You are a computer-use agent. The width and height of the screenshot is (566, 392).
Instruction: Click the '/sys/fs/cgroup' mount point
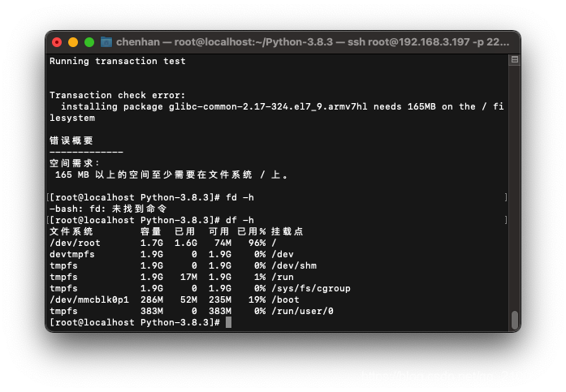click(311, 288)
